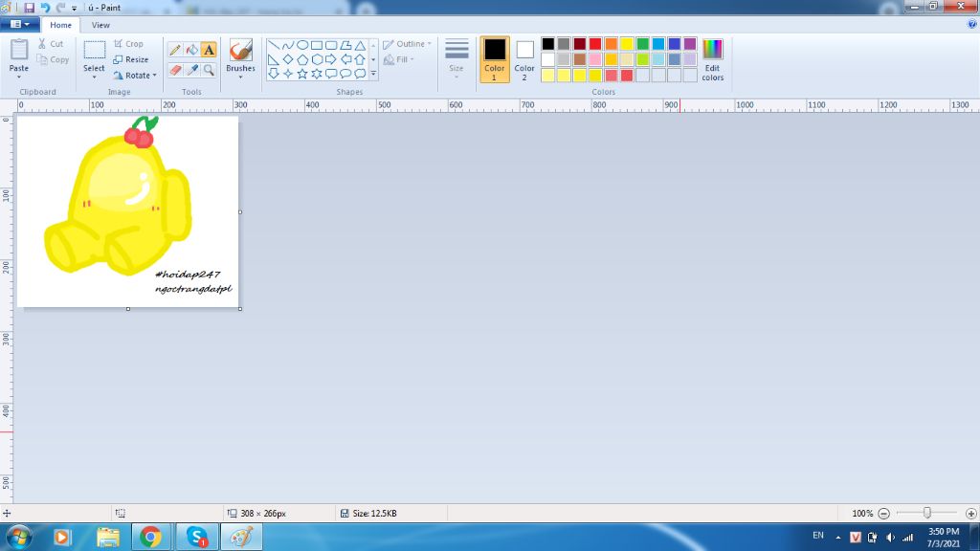Pick the Down arrow shape
Viewport: 980px width, 551px height.
tap(274, 74)
